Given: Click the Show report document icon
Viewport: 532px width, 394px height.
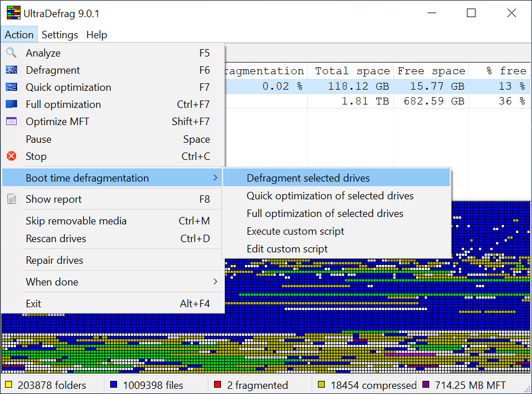Looking at the screenshot, I should pos(11,199).
